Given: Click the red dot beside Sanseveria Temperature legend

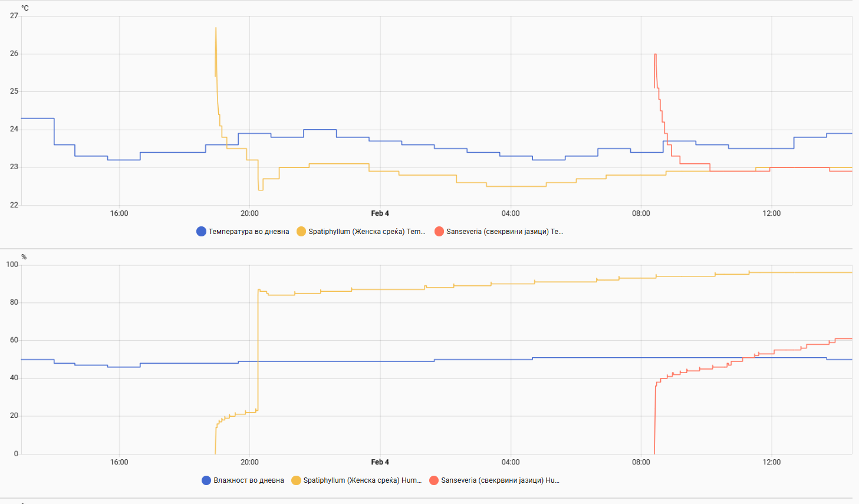Looking at the screenshot, I should click(x=439, y=232).
